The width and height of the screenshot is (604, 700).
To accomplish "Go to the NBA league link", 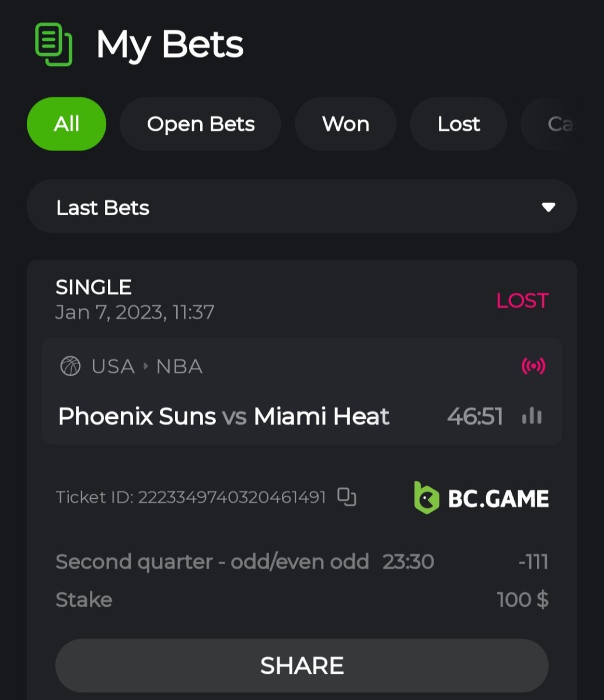I will coord(179,366).
